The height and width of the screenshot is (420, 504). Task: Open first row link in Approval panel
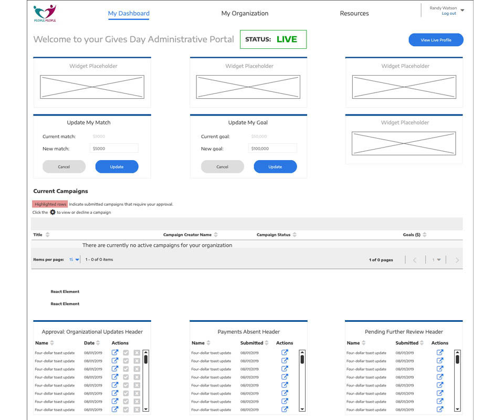click(x=115, y=353)
